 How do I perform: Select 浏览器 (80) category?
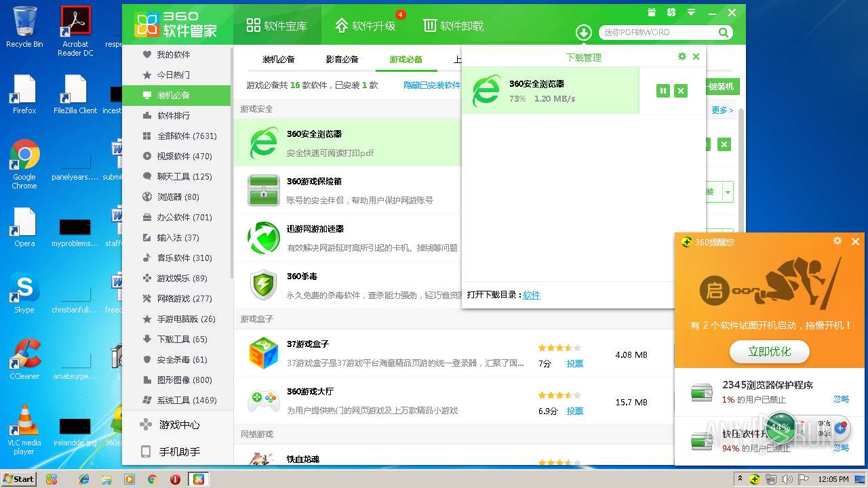pos(176,197)
